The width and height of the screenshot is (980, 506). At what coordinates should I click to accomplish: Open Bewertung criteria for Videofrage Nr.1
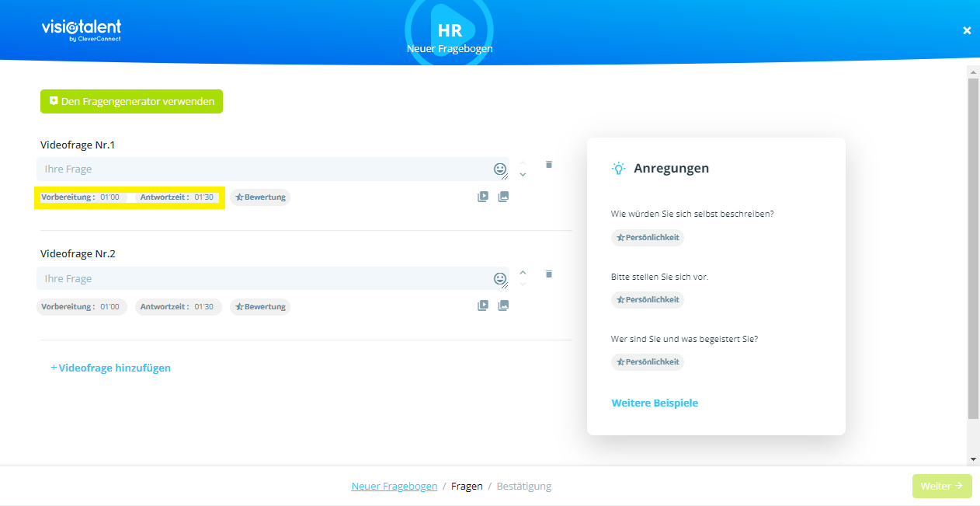click(260, 197)
